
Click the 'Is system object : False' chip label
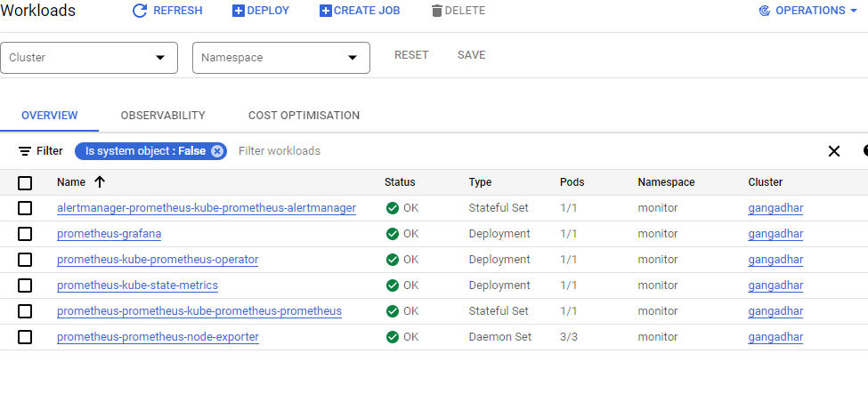(x=145, y=151)
